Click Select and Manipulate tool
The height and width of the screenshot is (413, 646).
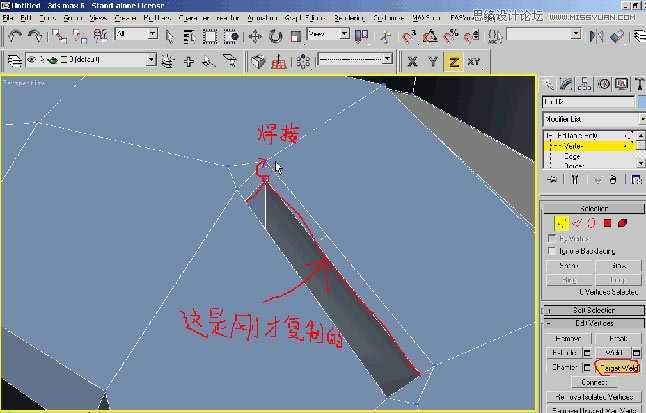point(386,37)
